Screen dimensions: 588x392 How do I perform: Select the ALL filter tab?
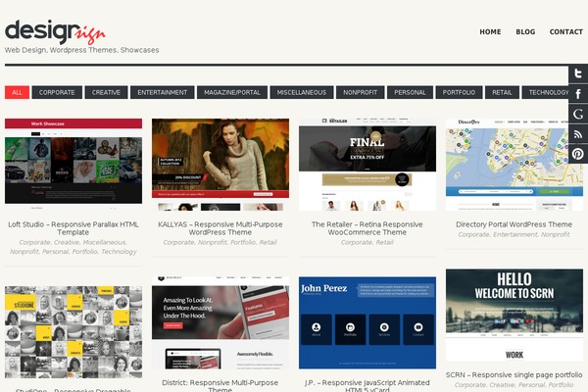18,92
